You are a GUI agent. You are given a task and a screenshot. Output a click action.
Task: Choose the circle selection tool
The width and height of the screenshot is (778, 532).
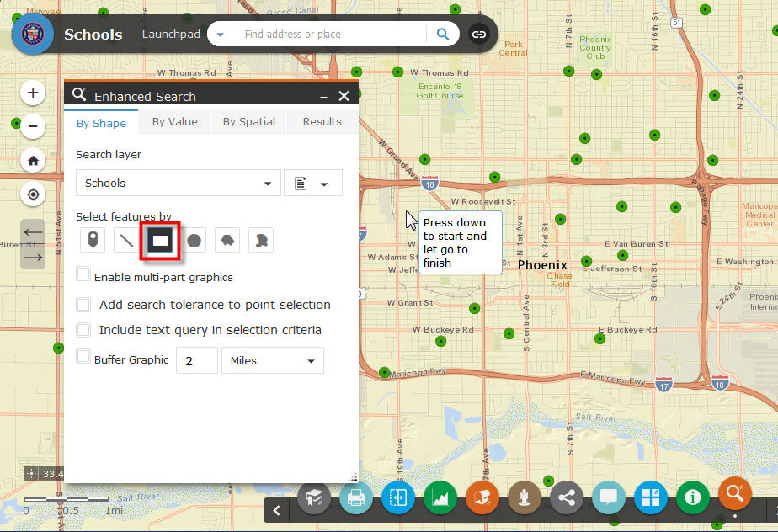point(194,241)
